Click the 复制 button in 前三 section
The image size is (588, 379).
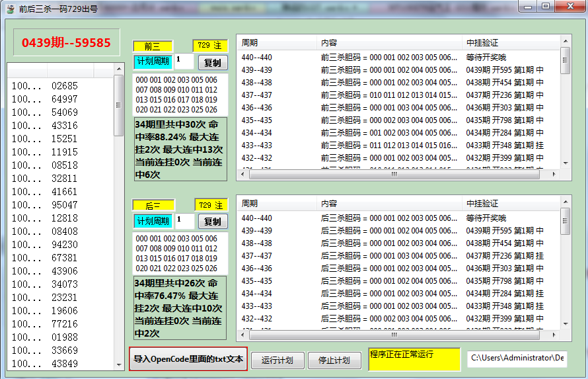click(213, 62)
